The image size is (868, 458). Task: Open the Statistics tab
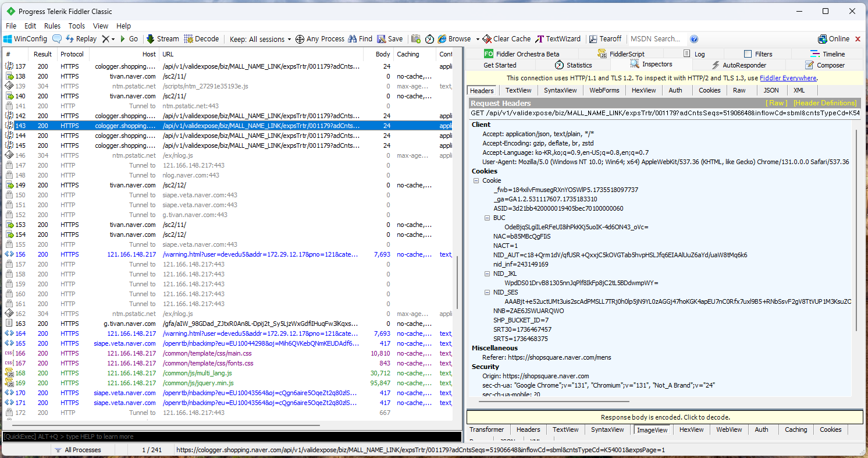[573, 65]
